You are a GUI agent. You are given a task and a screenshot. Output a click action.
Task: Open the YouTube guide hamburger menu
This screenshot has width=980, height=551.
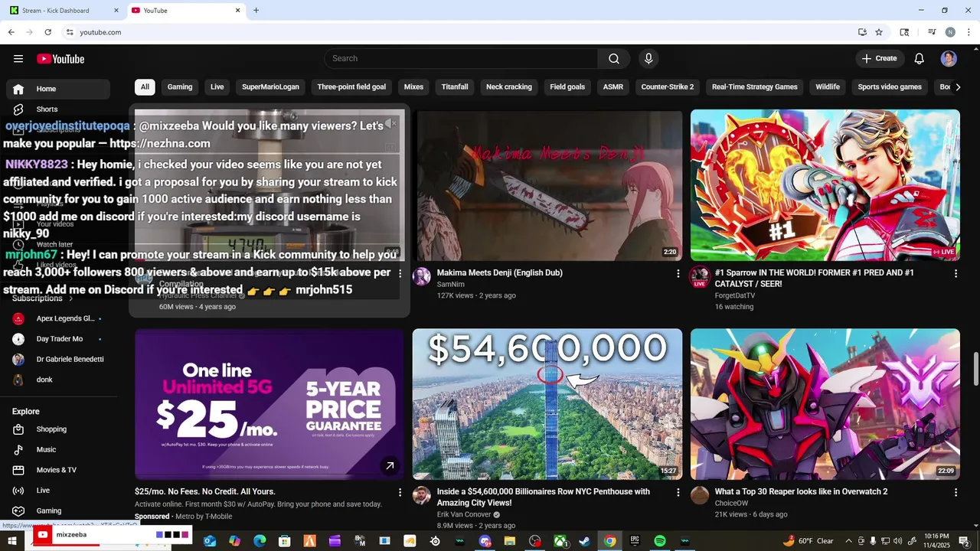pos(18,59)
